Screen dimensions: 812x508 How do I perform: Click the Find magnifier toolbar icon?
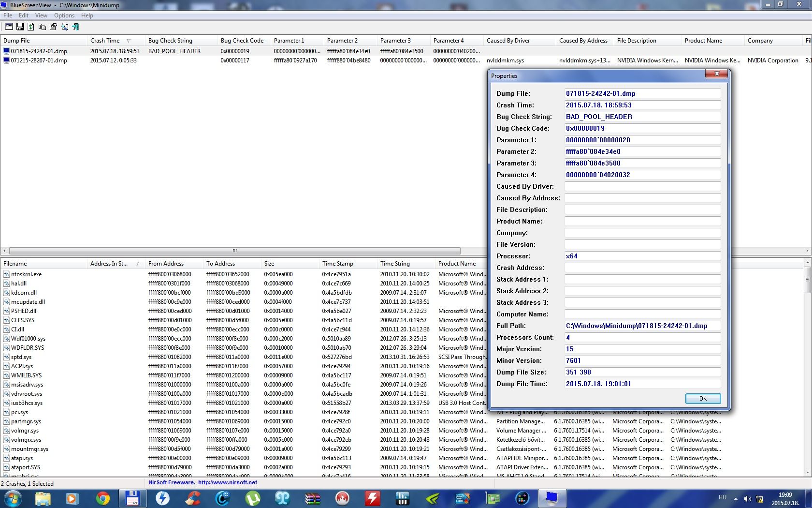[x=64, y=27]
